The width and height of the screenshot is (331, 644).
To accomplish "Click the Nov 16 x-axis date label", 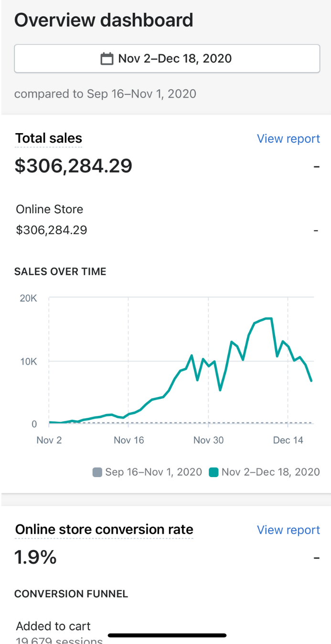I will (x=129, y=440).
